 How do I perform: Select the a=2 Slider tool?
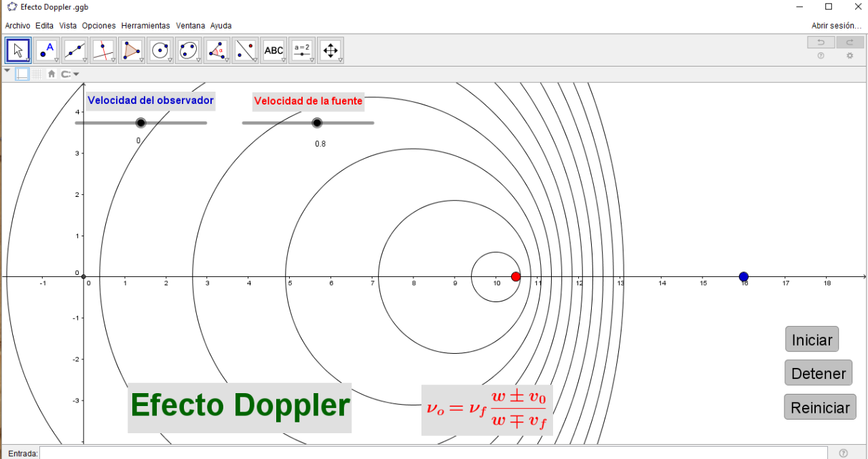pos(302,50)
